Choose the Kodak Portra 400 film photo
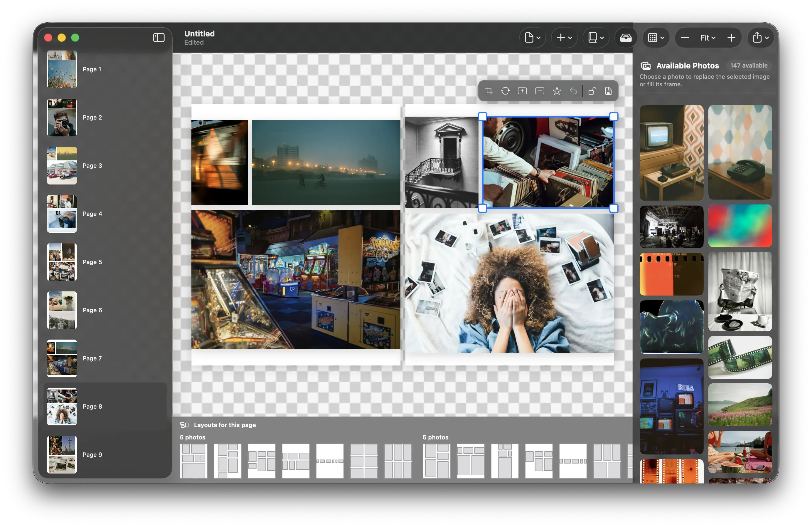 tap(671, 274)
